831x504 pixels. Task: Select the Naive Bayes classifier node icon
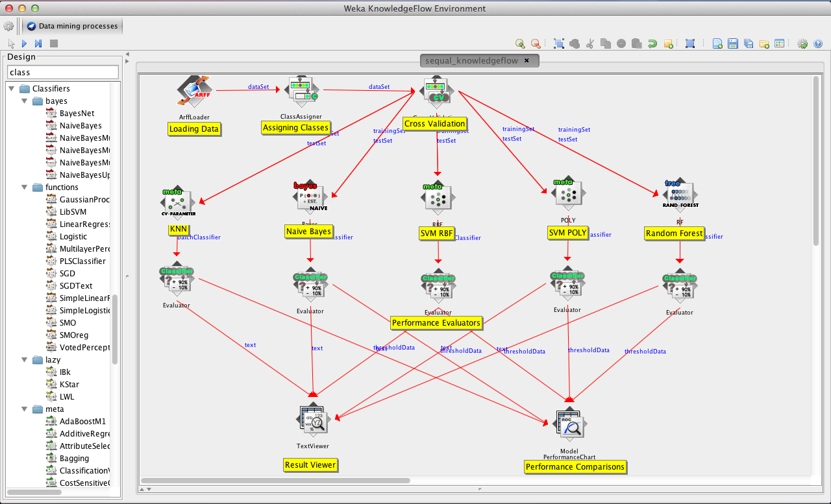(310, 197)
